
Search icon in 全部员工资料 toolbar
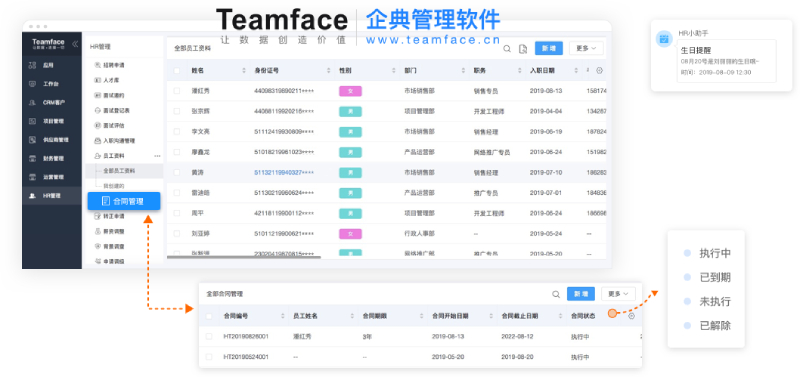click(507, 48)
